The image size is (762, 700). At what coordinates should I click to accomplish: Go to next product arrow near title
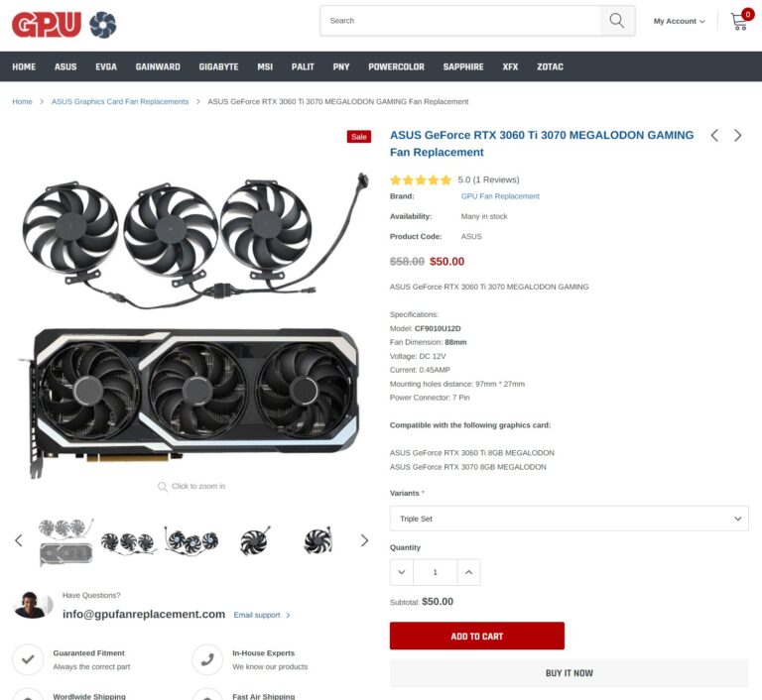click(x=737, y=136)
